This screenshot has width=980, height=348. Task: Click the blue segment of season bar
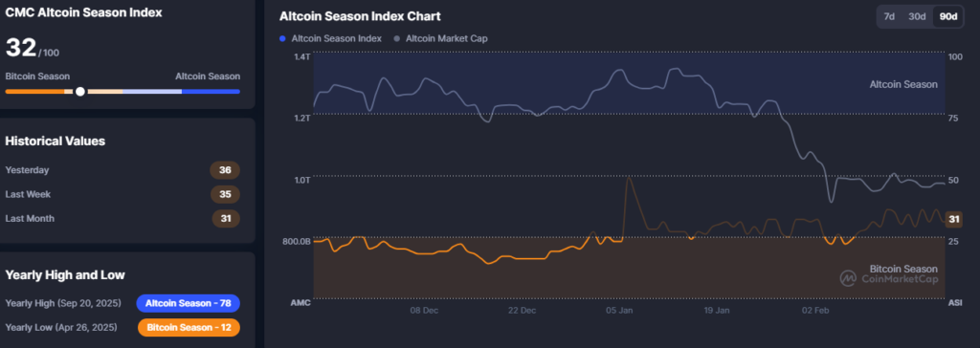(x=211, y=91)
